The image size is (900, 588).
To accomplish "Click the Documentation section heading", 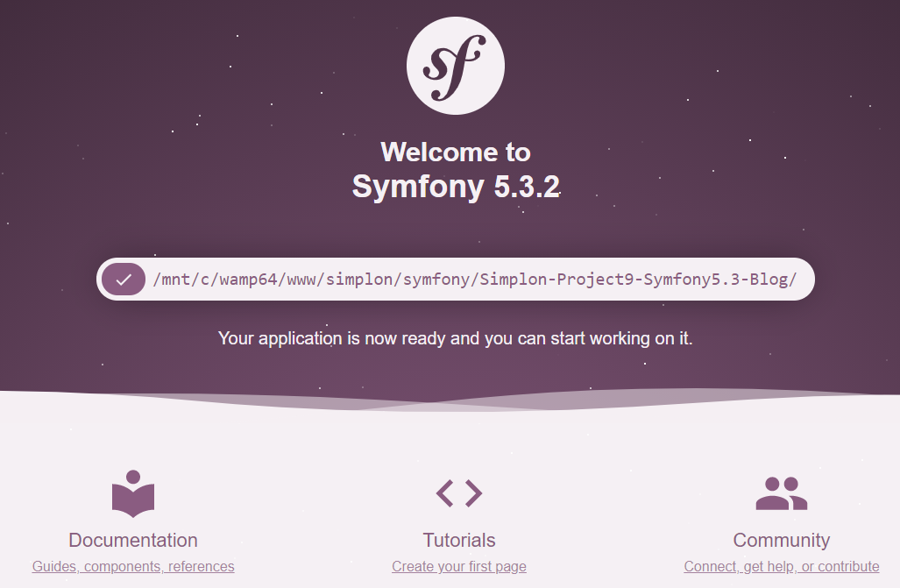I will point(132,540).
